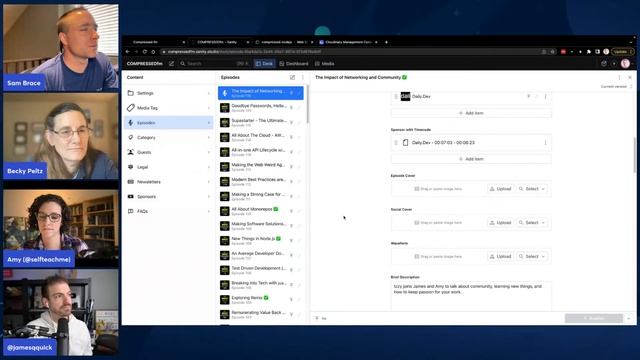This screenshot has height=360, width=640.
Task: Open the All About Monorepos episode
Action: (x=261, y=211)
